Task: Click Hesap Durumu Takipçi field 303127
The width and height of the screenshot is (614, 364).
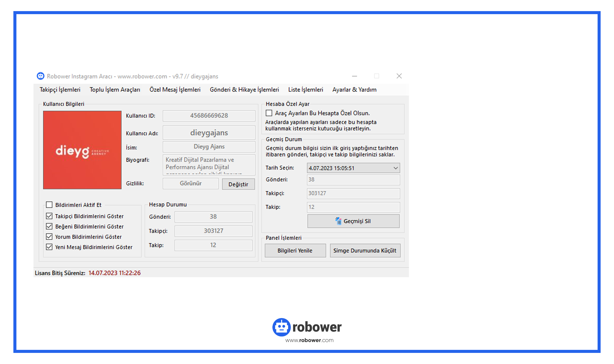Action: [213, 231]
